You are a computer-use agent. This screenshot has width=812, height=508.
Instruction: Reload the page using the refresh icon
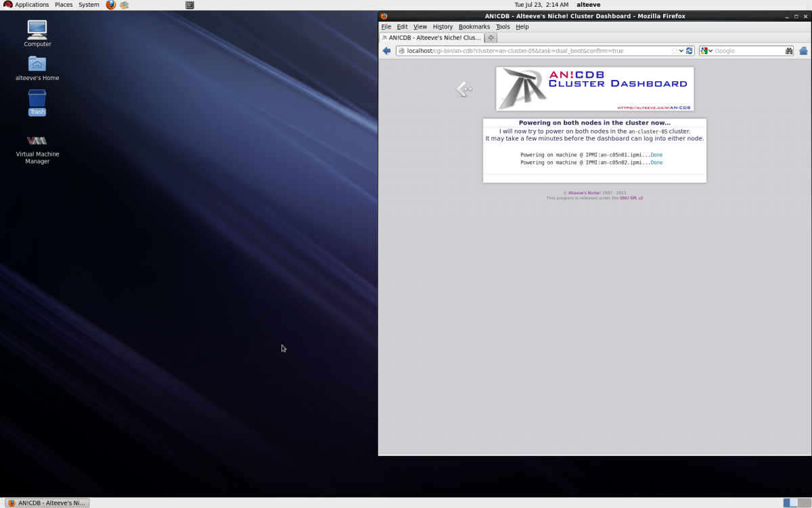[x=690, y=51]
